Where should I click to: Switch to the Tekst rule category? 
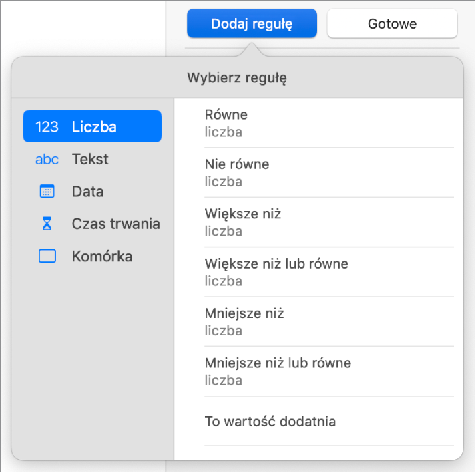coord(92,159)
